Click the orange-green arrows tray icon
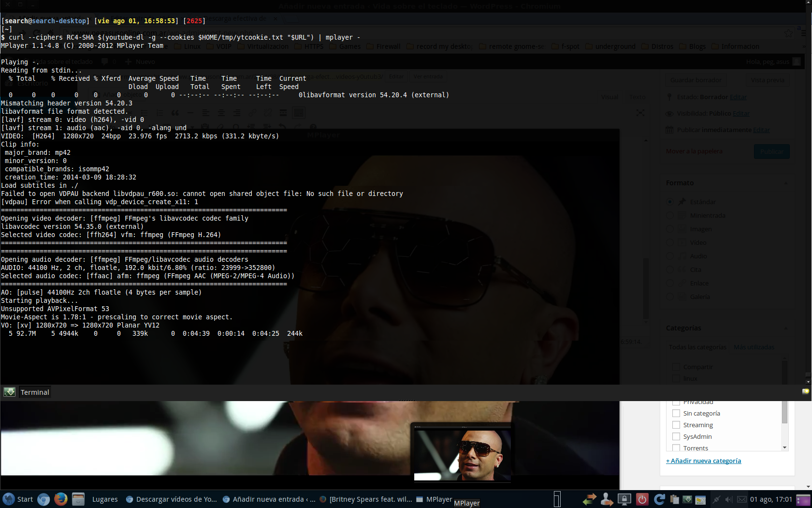The height and width of the screenshot is (508, 812). pyautogui.click(x=590, y=499)
